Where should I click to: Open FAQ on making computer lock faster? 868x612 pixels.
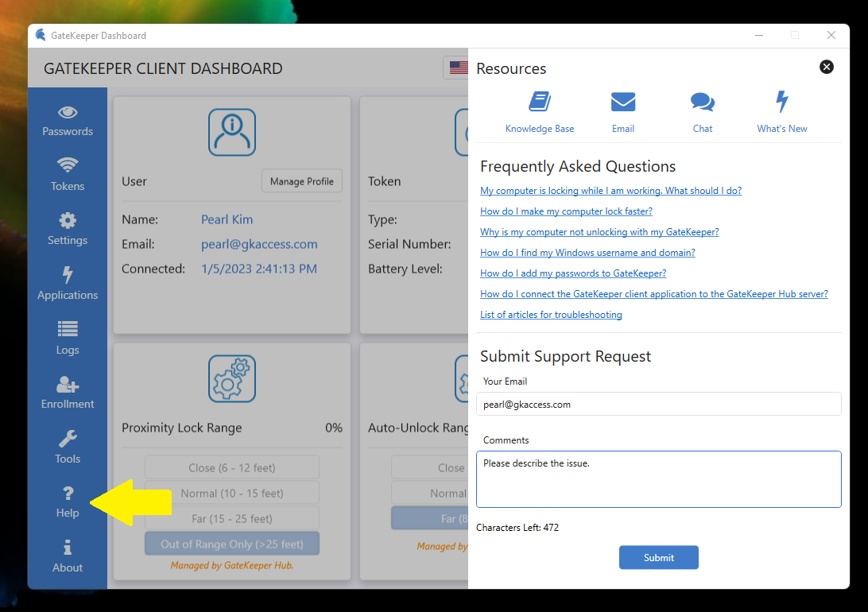click(x=566, y=211)
